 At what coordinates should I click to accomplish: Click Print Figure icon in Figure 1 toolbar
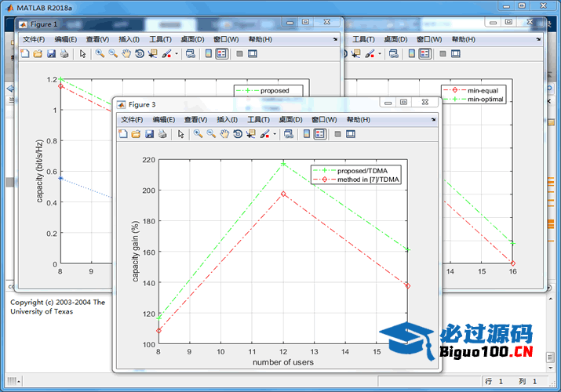(64, 54)
